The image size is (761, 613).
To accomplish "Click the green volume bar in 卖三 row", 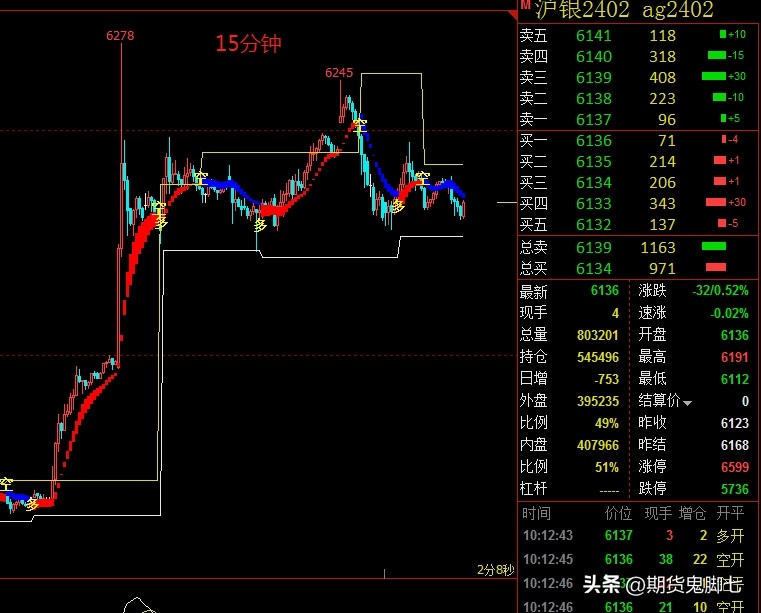I will click(x=713, y=76).
